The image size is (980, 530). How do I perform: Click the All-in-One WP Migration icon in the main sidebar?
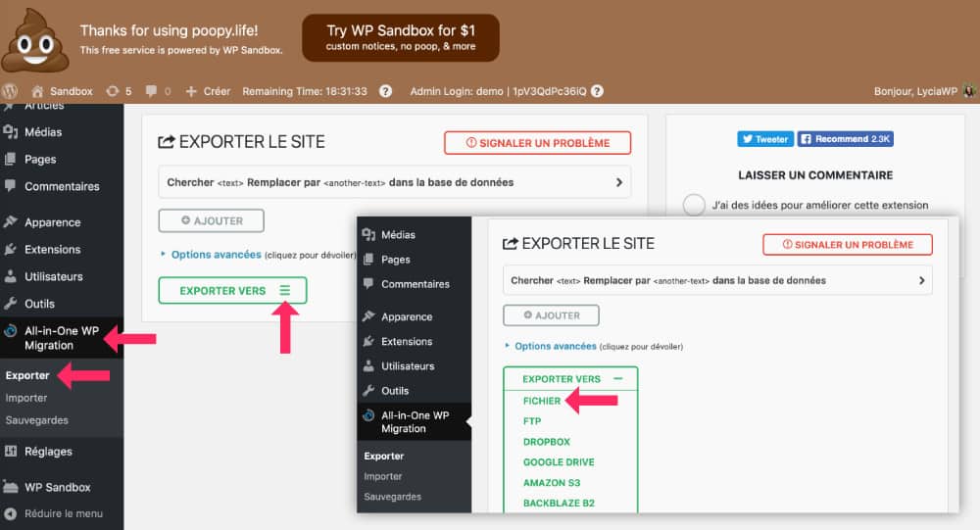11,330
